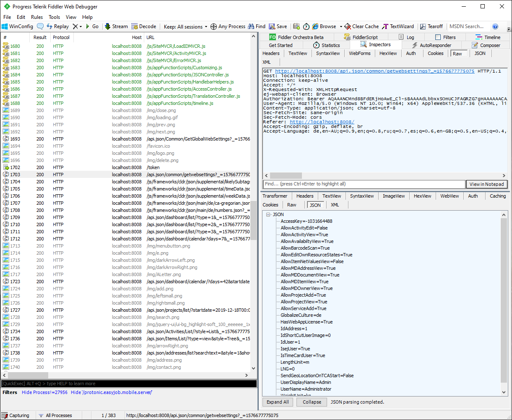Viewport: 512px width, 420px height.
Task: Collapse the JSON root tree node
Action: 268,214
